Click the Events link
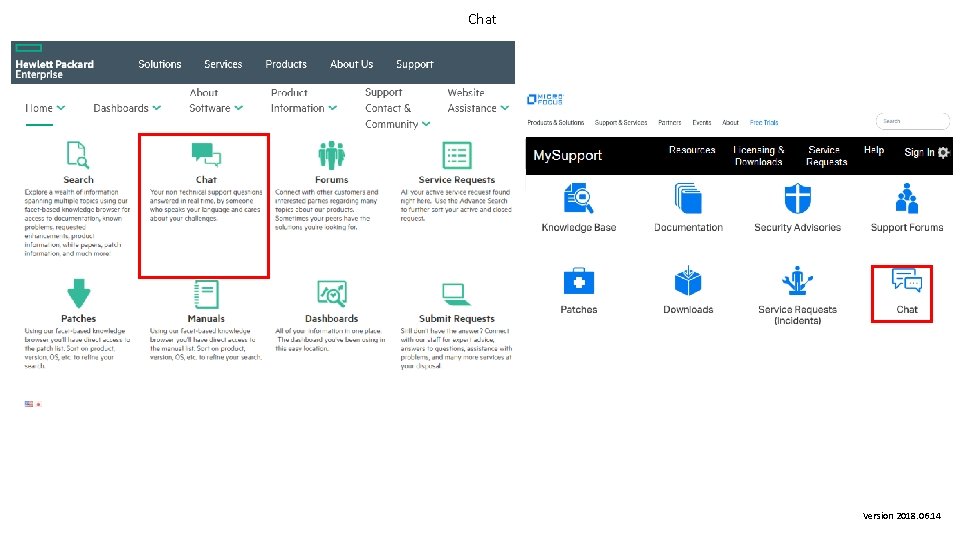Image resolution: width=960 pixels, height=540 pixels. click(702, 122)
